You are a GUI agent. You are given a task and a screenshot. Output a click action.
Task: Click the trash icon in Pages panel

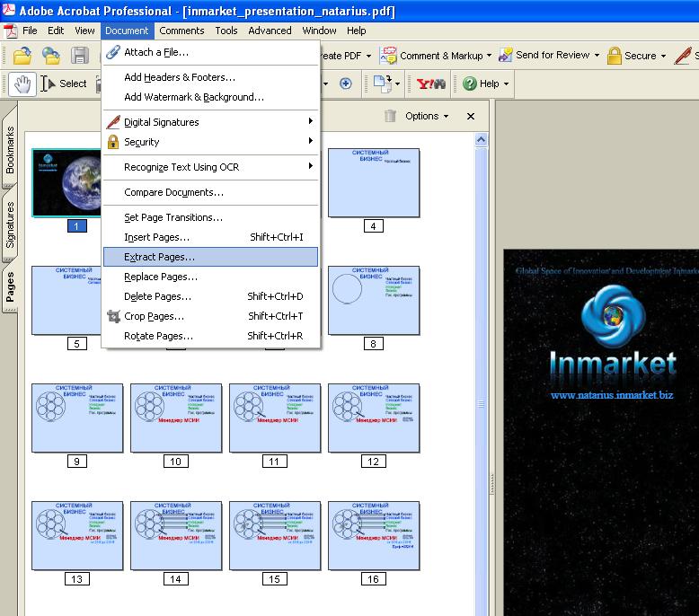390,116
